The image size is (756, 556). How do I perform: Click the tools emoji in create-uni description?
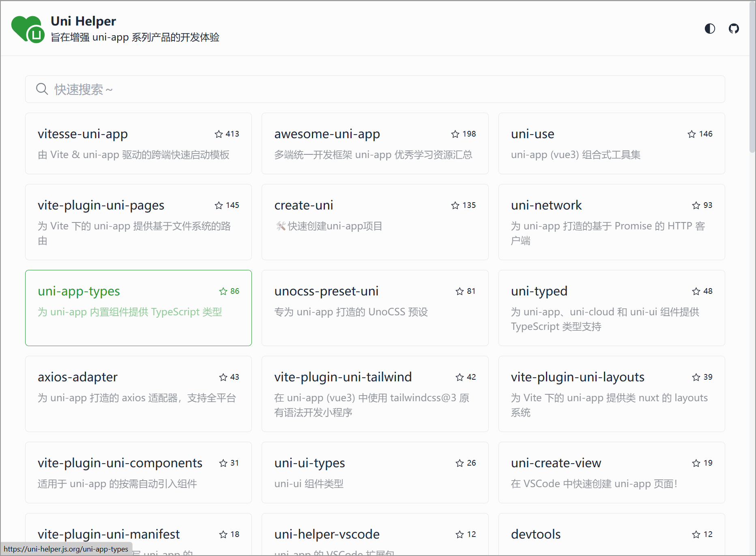(x=281, y=226)
